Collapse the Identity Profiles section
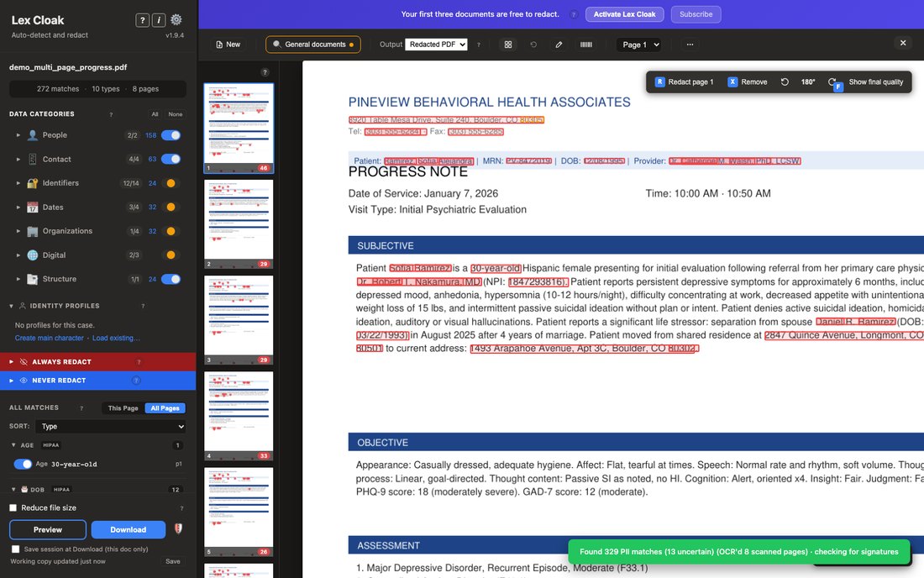Image resolution: width=924 pixels, height=578 pixels. click(11, 306)
